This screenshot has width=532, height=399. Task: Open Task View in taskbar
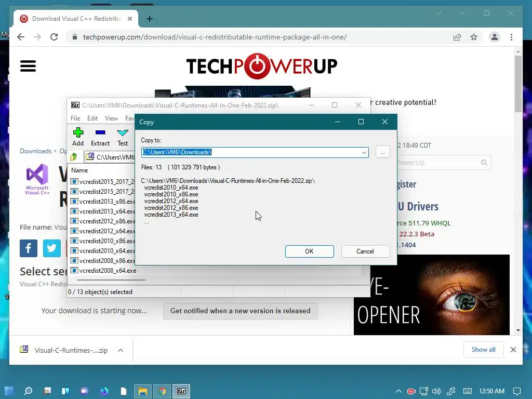47,391
